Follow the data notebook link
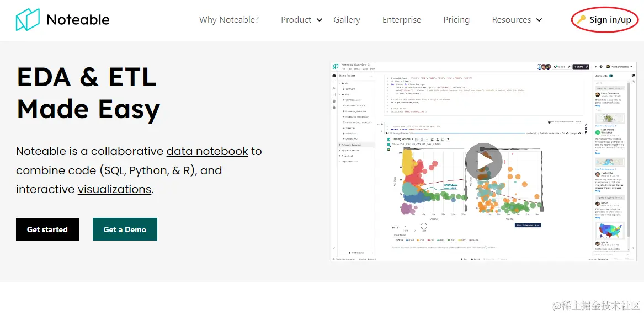 [x=207, y=151]
